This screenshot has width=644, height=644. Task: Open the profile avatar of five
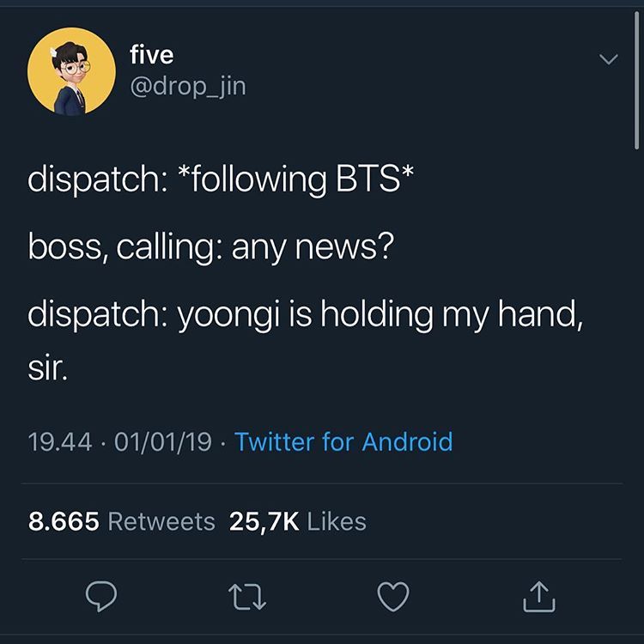click(71, 71)
